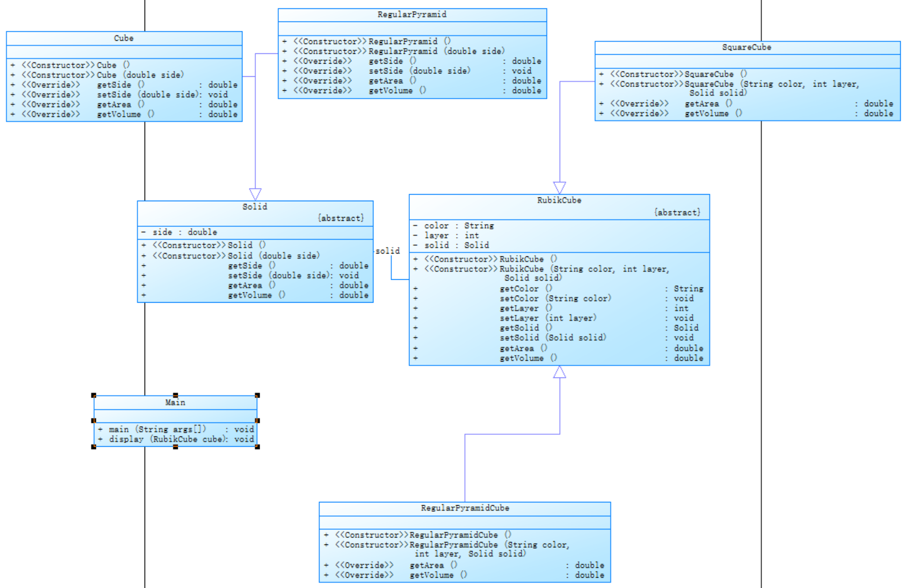Click the Solid abstract class title
The height and width of the screenshot is (588, 903).
pos(255,207)
